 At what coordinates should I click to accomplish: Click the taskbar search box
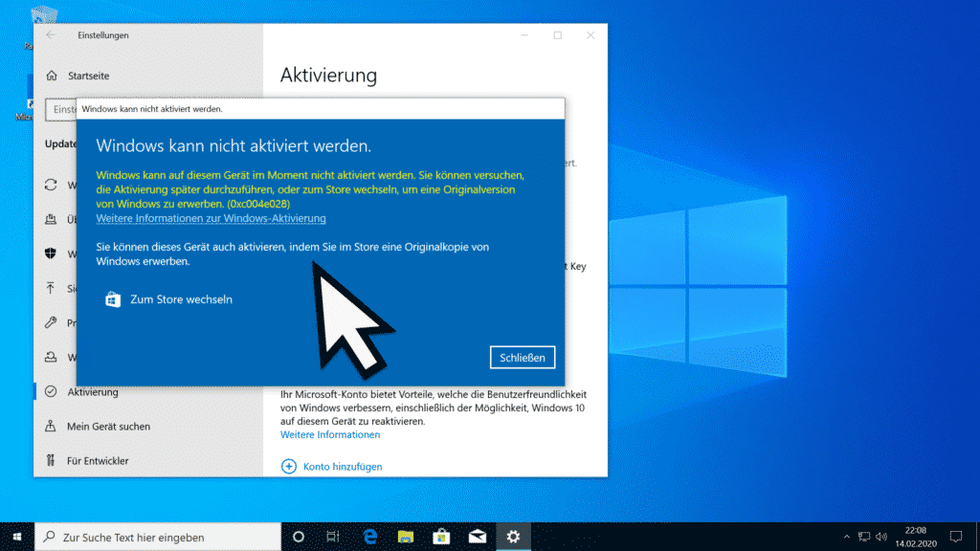point(158,537)
